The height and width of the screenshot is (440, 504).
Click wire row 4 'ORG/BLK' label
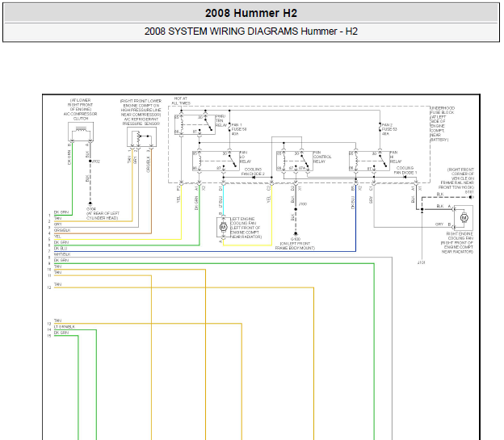pos(62,230)
